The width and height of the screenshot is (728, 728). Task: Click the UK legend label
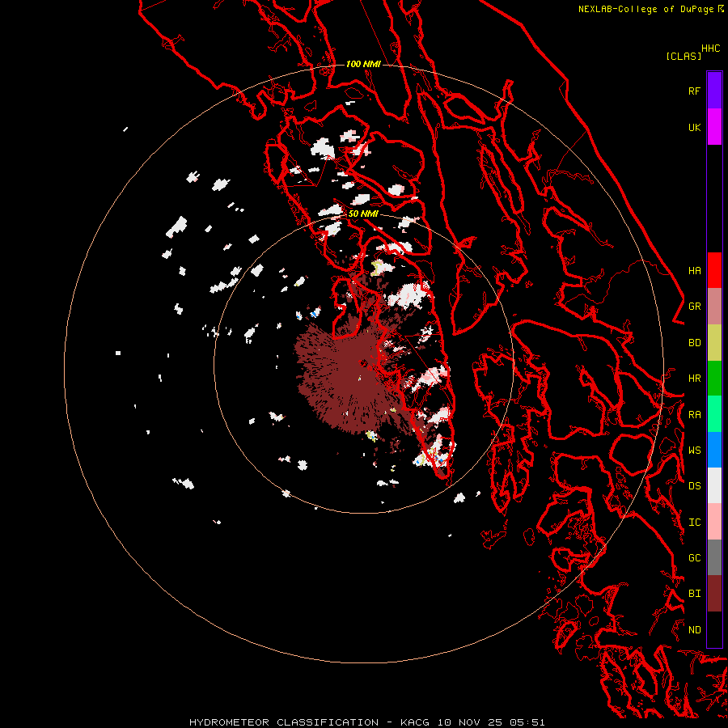(x=694, y=127)
